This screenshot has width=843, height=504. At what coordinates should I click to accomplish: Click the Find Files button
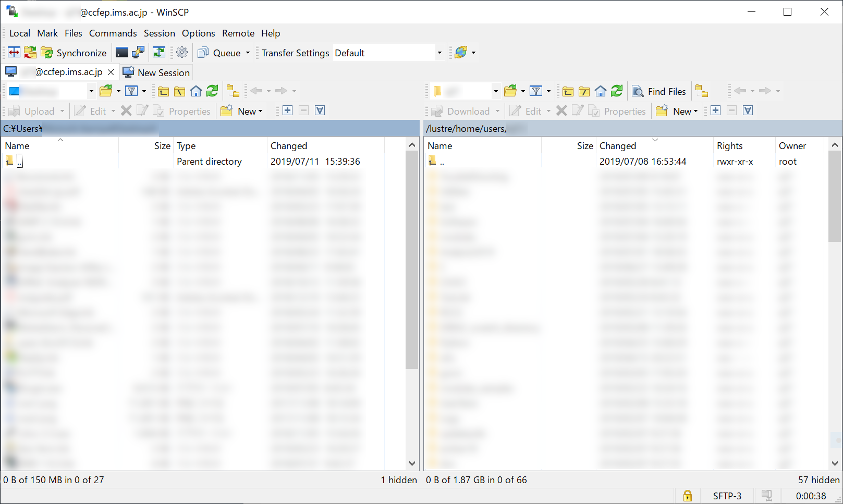tap(659, 91)
